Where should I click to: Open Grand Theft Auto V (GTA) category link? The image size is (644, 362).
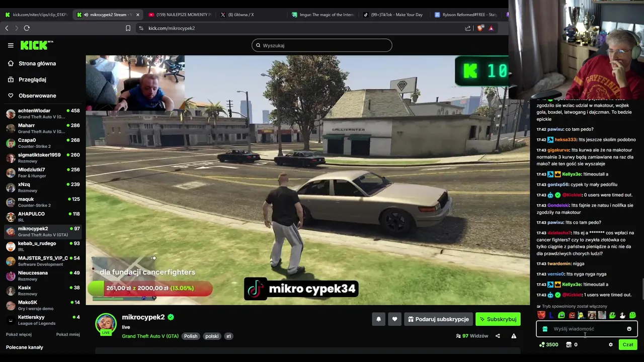(150, 336)
